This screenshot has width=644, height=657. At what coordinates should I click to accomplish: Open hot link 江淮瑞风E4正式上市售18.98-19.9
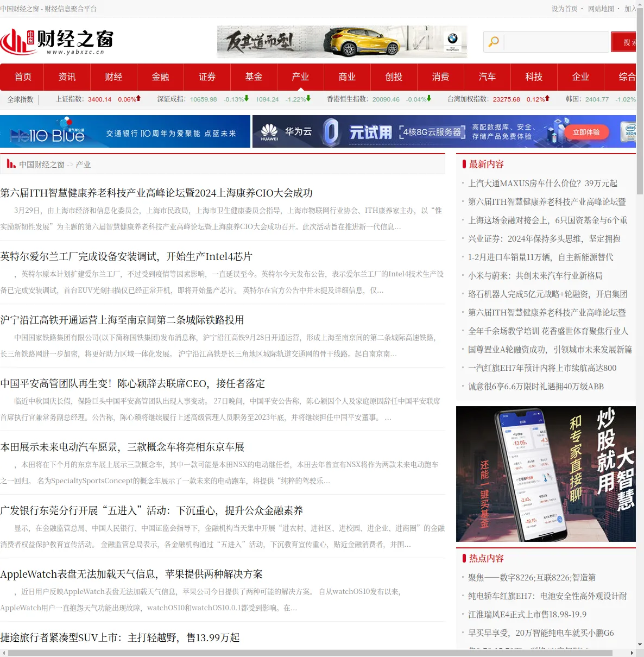pos(527,615)
